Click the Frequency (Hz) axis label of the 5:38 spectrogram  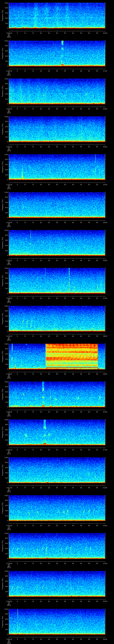coord(3,356)
